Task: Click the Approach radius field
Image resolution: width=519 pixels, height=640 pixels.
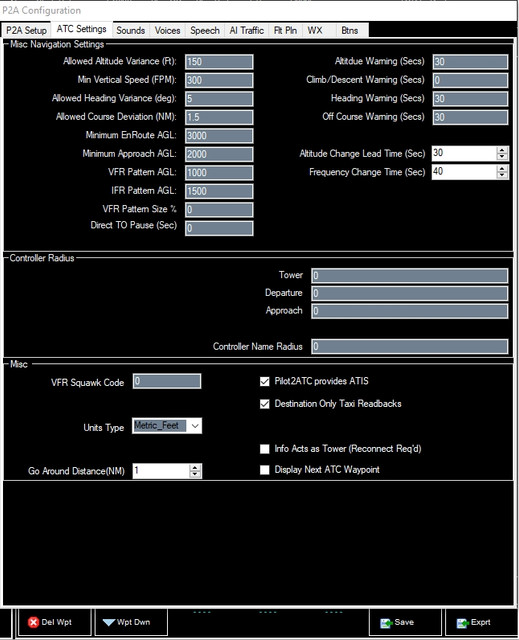Action: pyautogui.click(x=410, y=311)
